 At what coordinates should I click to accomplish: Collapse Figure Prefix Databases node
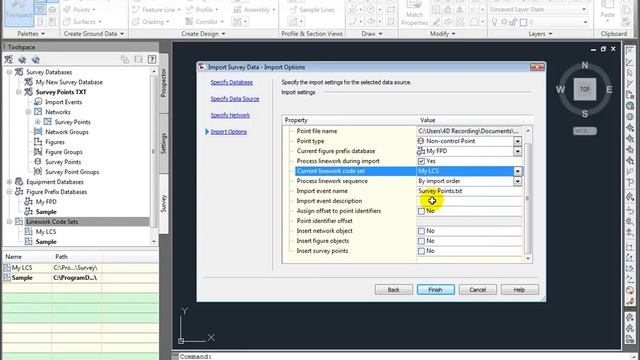point(9,191)
